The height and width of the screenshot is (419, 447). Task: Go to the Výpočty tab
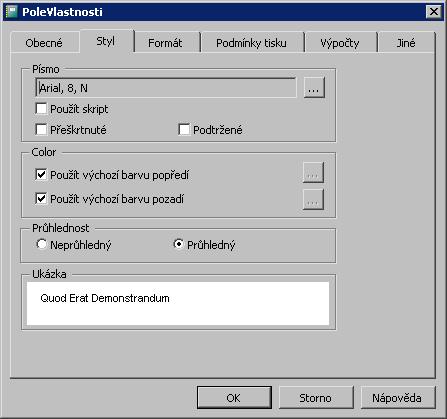[x=340, y=43]
